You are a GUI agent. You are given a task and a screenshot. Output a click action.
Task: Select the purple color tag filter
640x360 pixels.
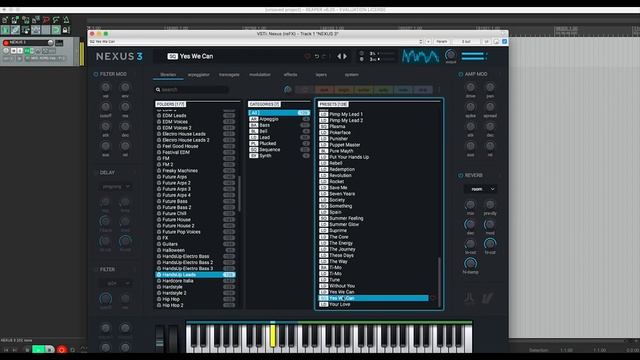[422, 90]
